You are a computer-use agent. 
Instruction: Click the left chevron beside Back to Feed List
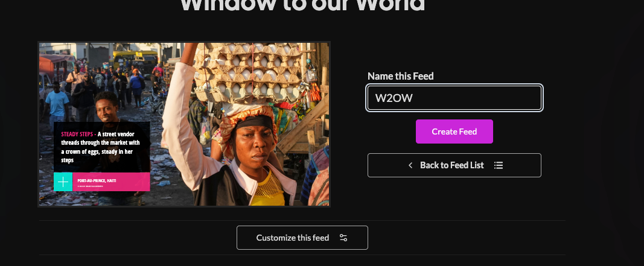[x=410, y=165]
